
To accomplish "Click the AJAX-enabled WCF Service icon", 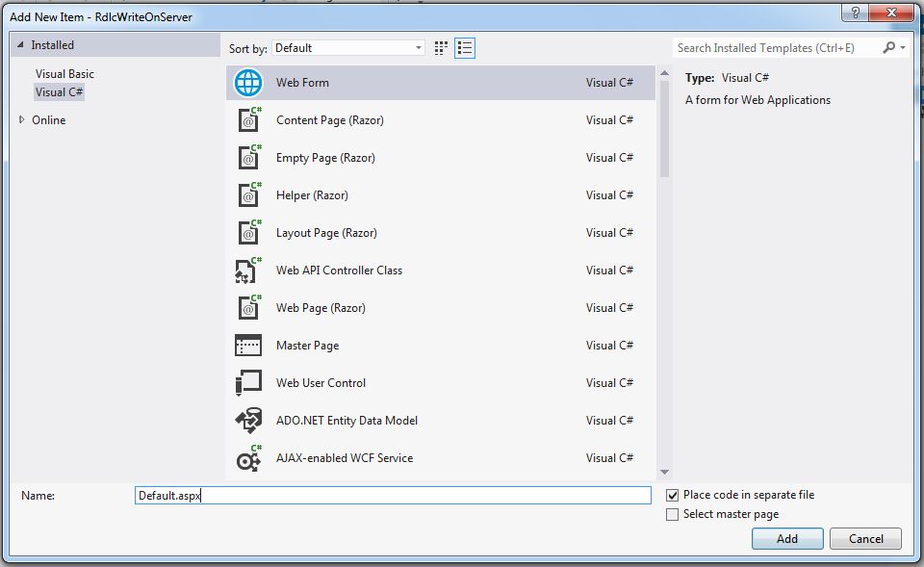I will [x=248, y=458].
